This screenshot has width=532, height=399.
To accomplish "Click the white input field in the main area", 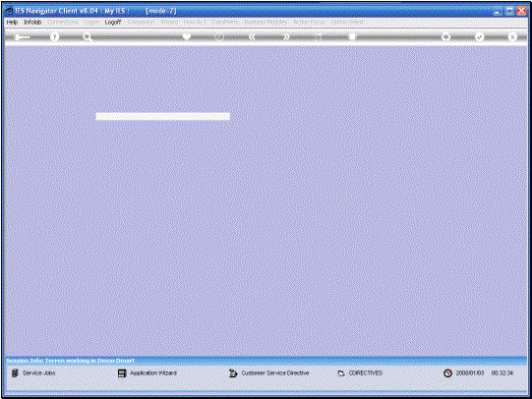I will tap(163, 116).
